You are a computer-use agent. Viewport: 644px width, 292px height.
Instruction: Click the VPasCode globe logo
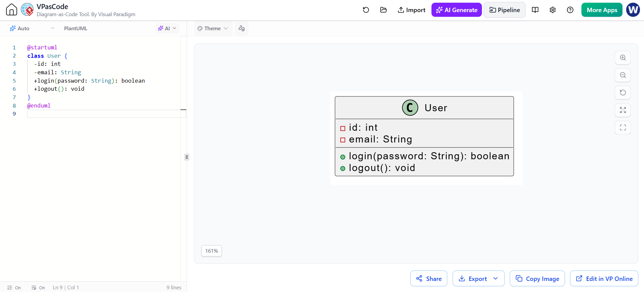(27, 10)
